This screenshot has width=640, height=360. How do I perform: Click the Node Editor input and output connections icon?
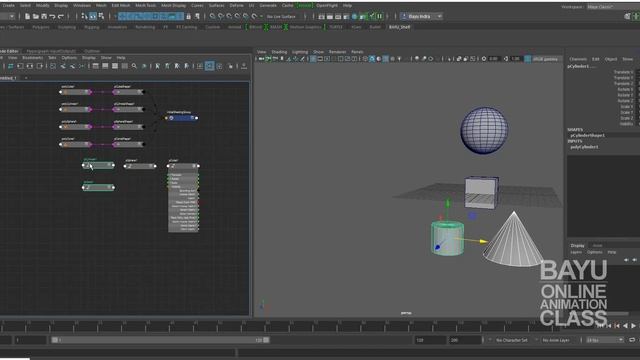coord(30,66)
